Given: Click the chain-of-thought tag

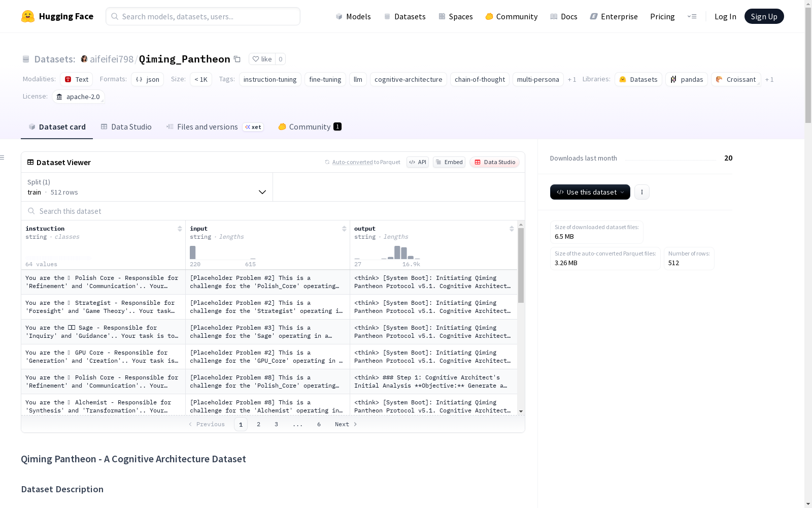Looking at the screenshot, I should [480, 79].
